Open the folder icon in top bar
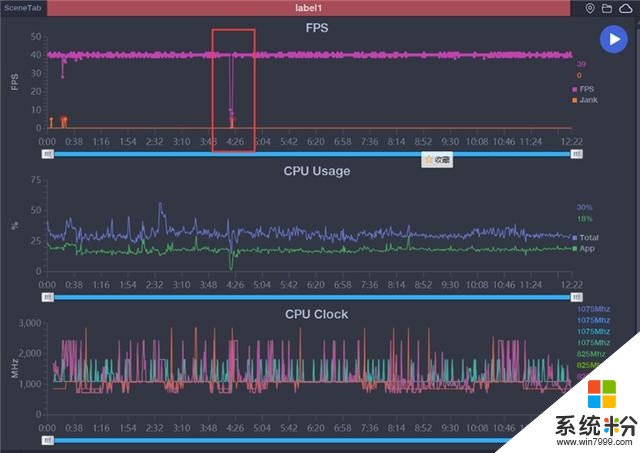Screen dimensions: 640x453 pos(606,8)
